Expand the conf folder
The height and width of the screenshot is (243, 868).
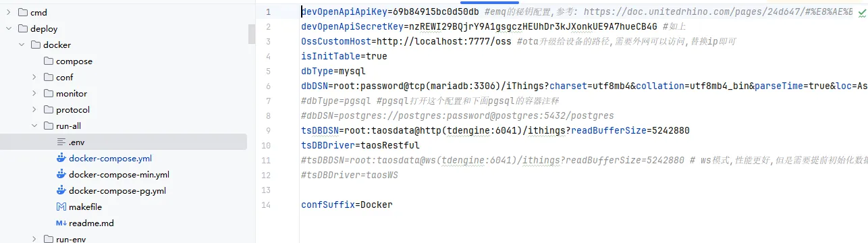(34, 77)
